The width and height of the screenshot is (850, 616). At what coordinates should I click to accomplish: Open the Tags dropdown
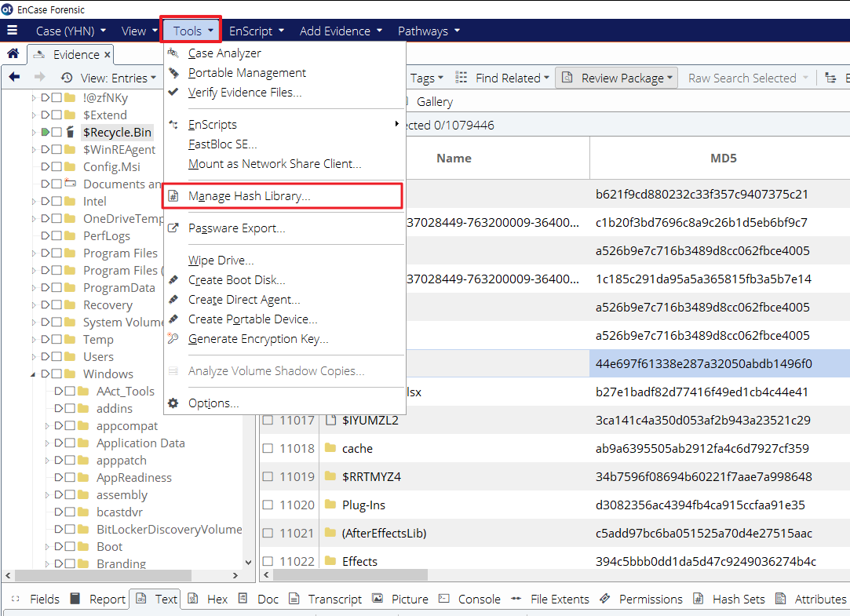(x=427, y=78)
